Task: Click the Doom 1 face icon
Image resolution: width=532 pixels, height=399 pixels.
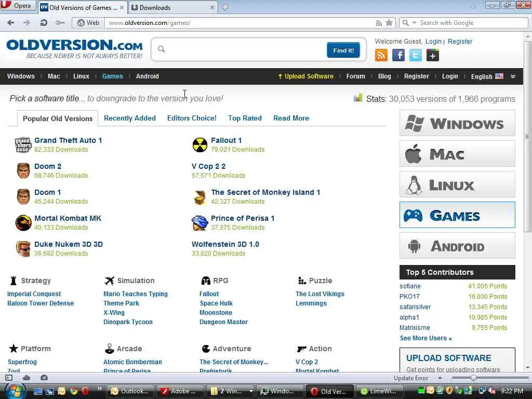Action: point(23,197)
